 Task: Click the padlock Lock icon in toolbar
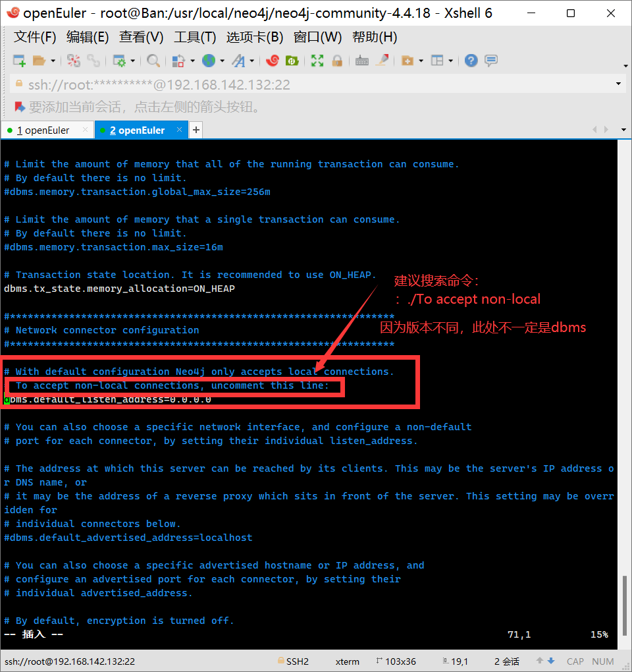(337, 61)
